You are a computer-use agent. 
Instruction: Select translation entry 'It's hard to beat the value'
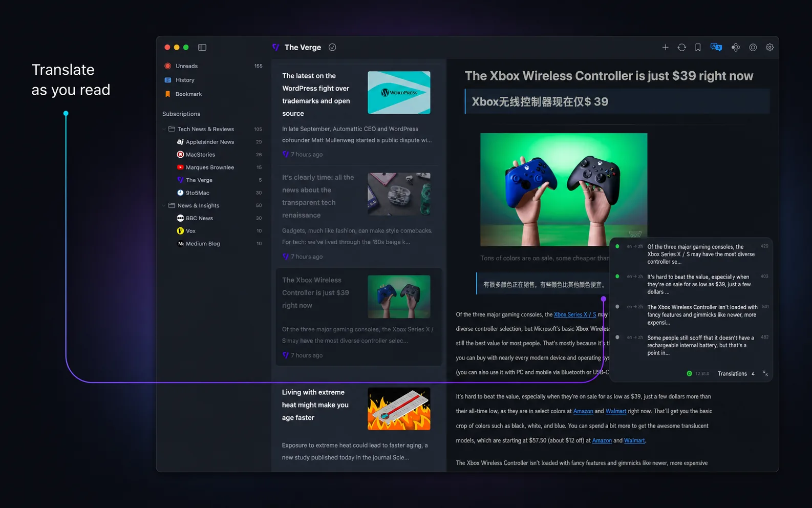click(692, 284)
